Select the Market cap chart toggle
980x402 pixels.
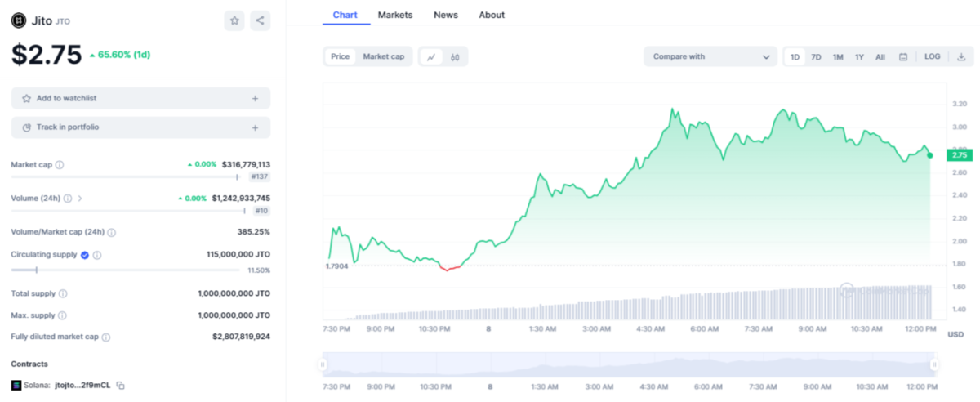point(384,56)
